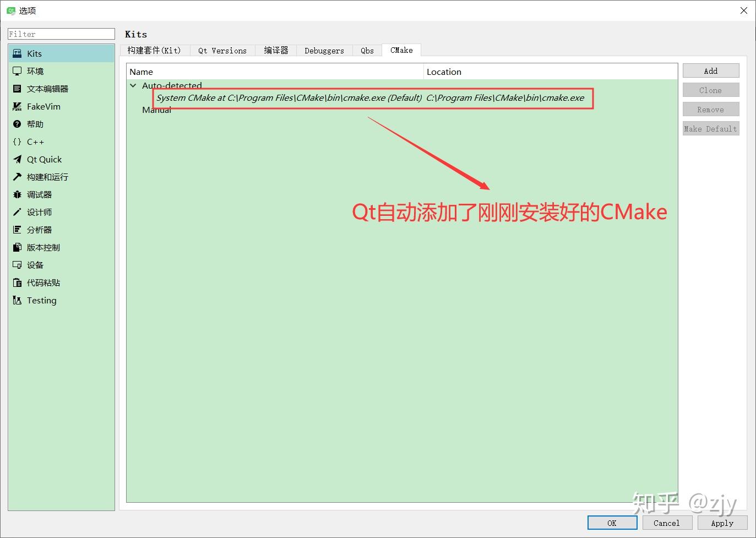Collapse the Auto-detected tree section
This screenshot has width=756, height=538.
pyautogui.click(x=133, y=85)
